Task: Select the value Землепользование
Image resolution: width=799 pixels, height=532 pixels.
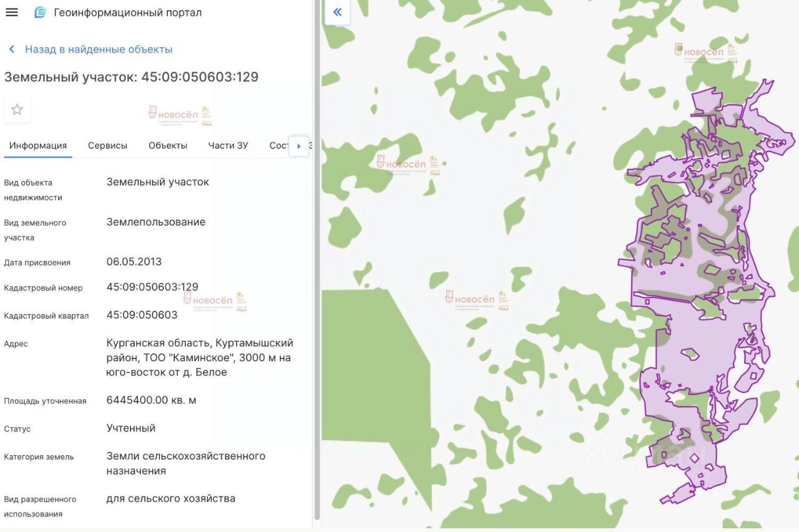Action: pos(156,222)
